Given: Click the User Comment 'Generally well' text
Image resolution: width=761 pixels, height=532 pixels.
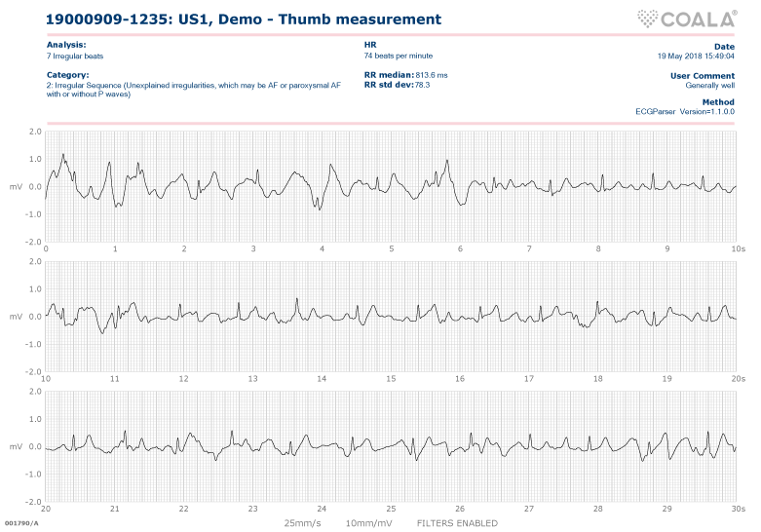Looking at the screenshot, I should click(709, 86).
